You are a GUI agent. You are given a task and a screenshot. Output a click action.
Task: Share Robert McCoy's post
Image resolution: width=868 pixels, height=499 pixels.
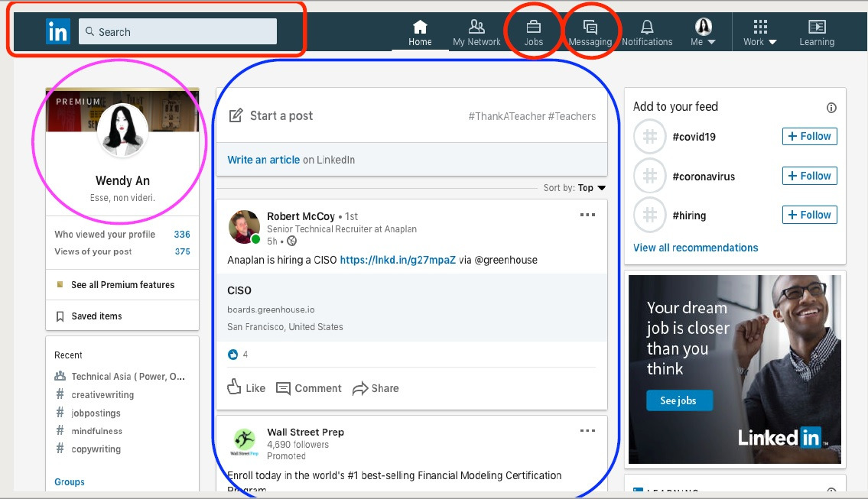(375, 388)
